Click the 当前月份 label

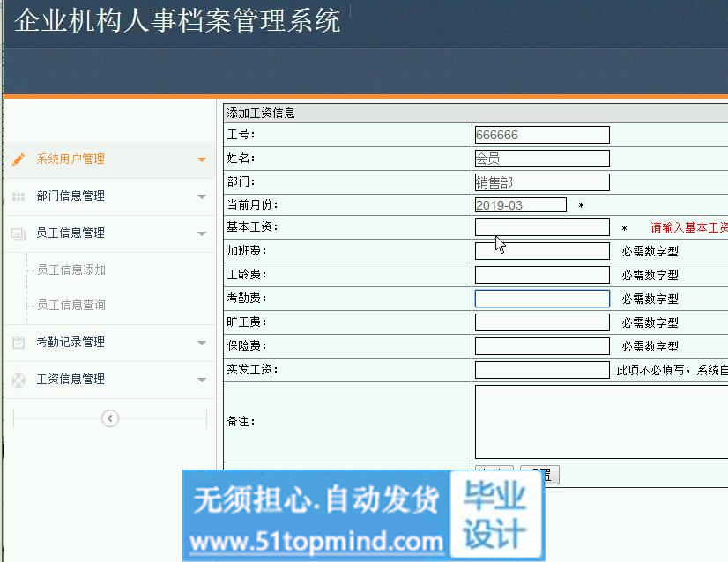(x=252, y=204)
